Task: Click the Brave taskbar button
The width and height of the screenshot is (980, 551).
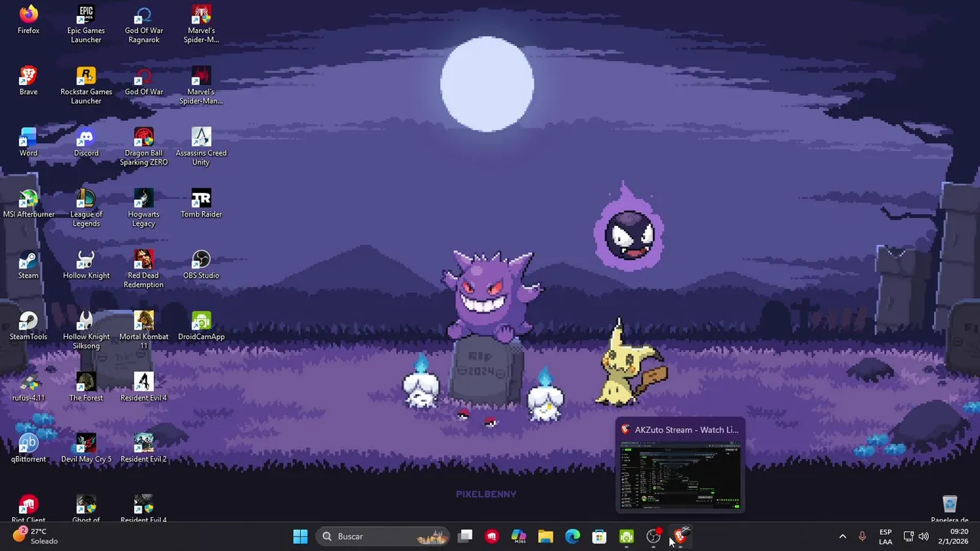Action: pos(680,536)
